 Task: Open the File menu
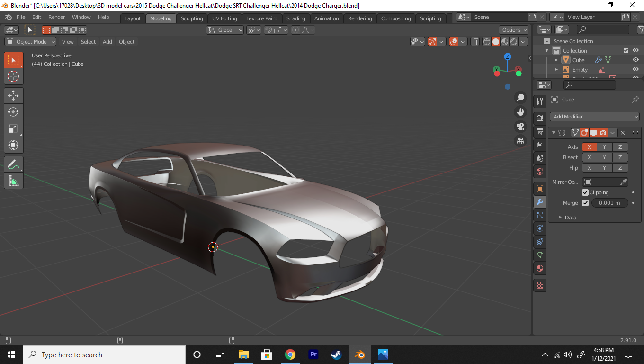pyautogui.click(x=21, y=17)
